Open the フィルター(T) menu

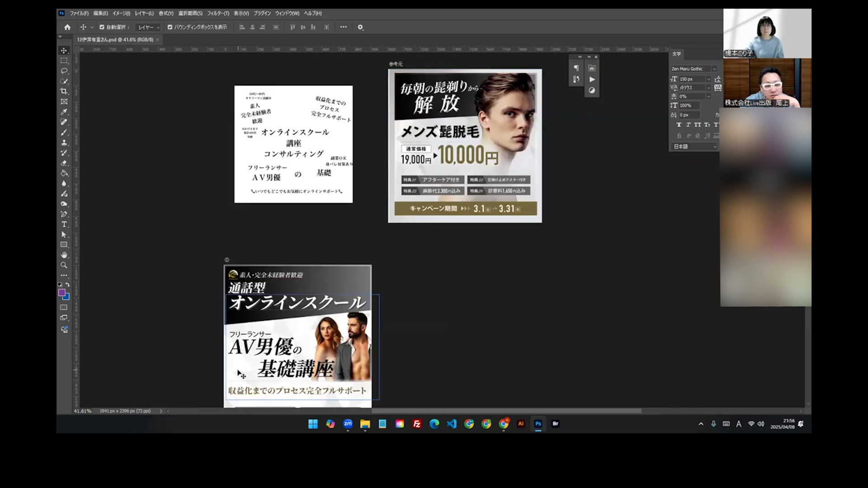point(218,14)
